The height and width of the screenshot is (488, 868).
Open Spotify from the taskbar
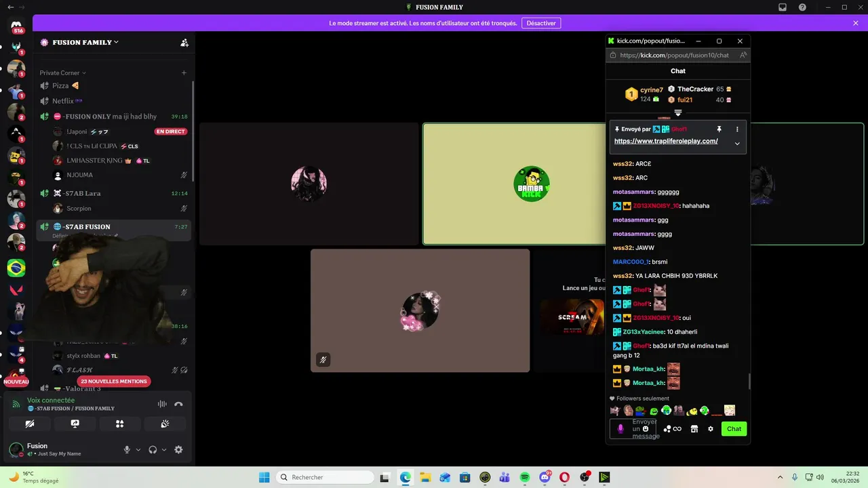click(x=525, y=477)
